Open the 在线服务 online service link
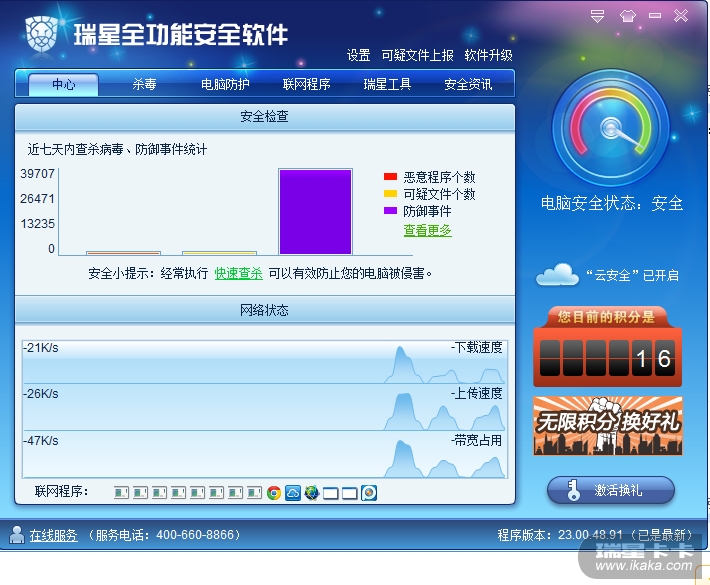The width and height of the screenshot is (710, 585). (x=53, y=535)
